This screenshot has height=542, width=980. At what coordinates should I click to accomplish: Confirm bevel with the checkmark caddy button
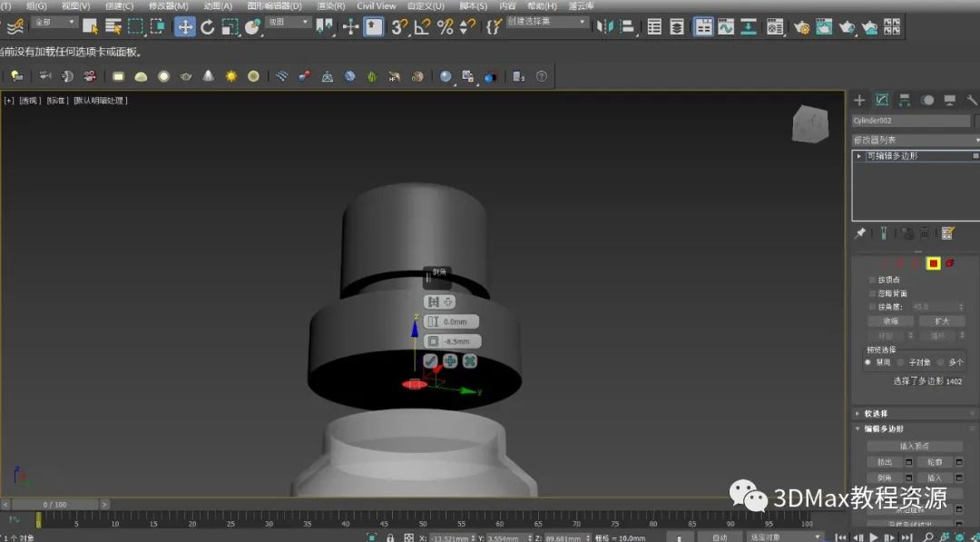tap(431, 360)
